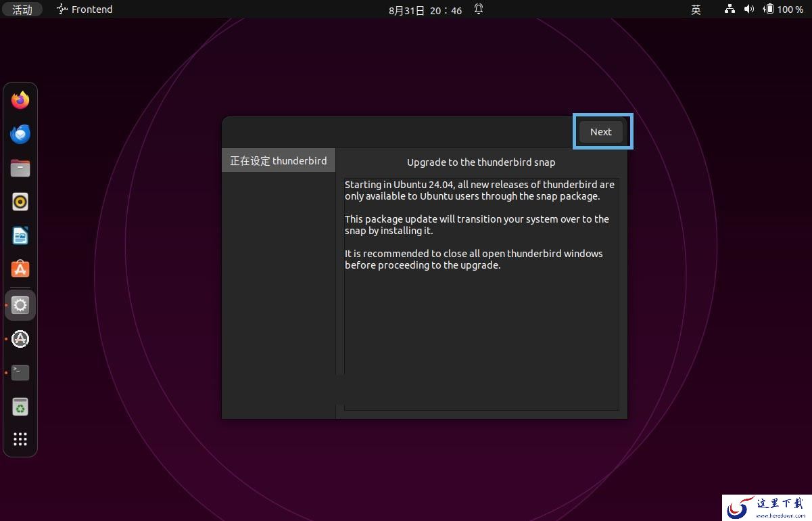Click the network status icon
The height and width of the screenshot is (521, 812).
730,9
